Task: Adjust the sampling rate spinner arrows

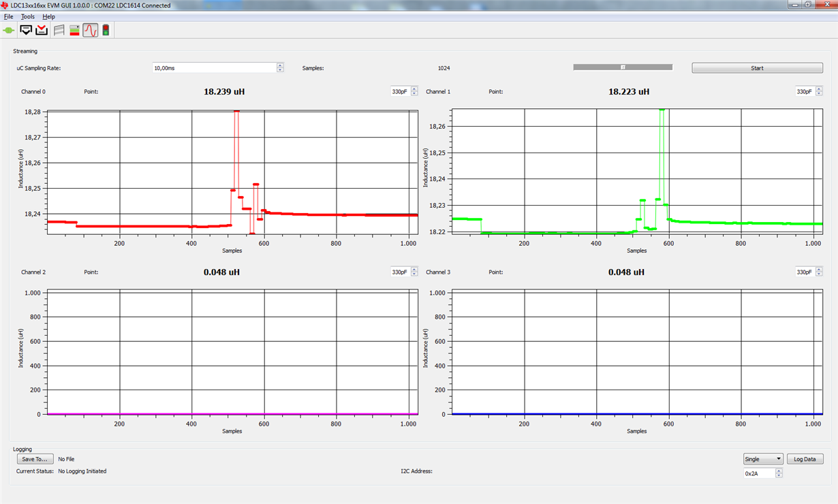Action: (280, 68)
